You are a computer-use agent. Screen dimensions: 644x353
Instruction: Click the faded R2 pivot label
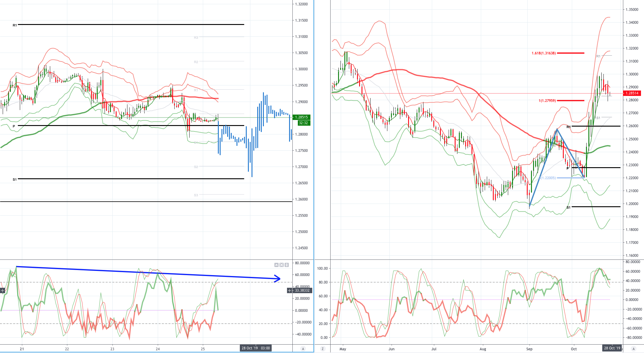click(196, 62)
